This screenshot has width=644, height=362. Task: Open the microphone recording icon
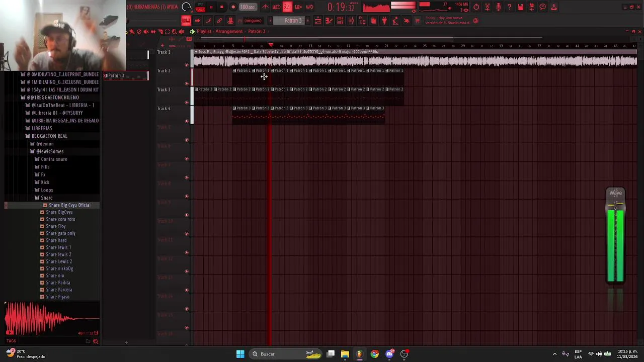(498, 7)
